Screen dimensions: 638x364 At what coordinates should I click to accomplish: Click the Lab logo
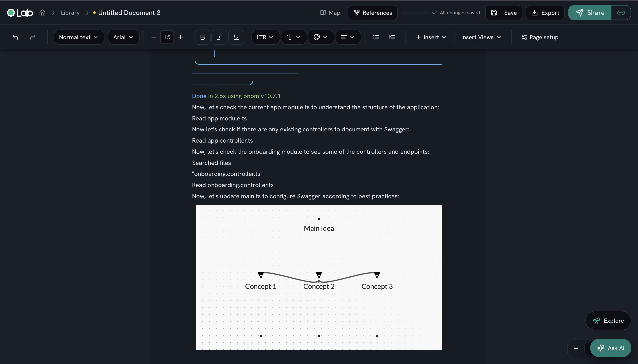(20, 13)
